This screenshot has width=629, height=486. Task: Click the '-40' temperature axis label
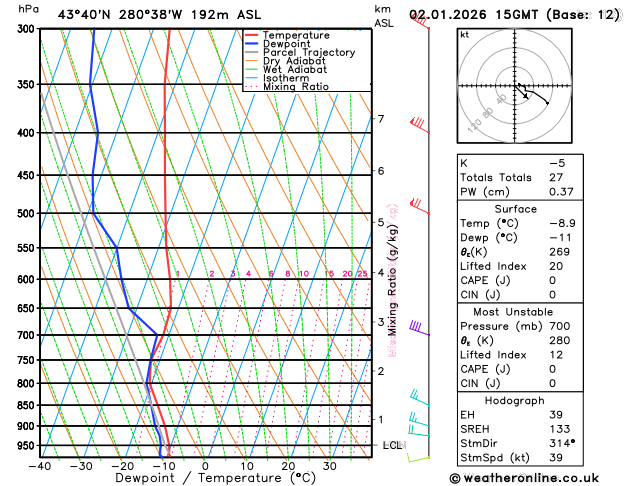coord(40,466)
